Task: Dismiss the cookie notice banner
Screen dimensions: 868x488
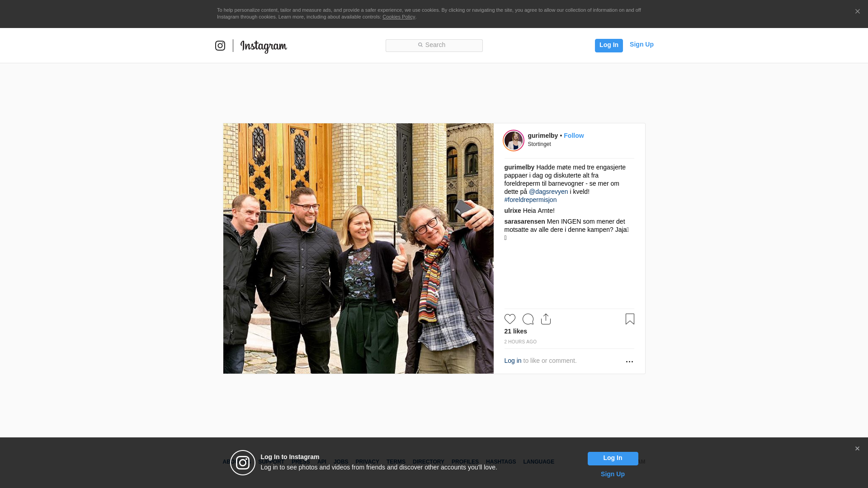Action: click(857, 12)
